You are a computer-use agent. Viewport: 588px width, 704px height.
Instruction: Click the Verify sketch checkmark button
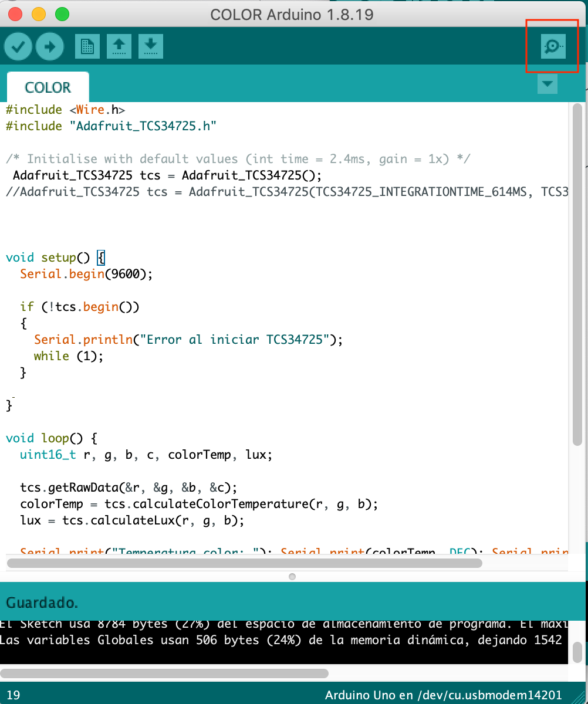point(18,47)
